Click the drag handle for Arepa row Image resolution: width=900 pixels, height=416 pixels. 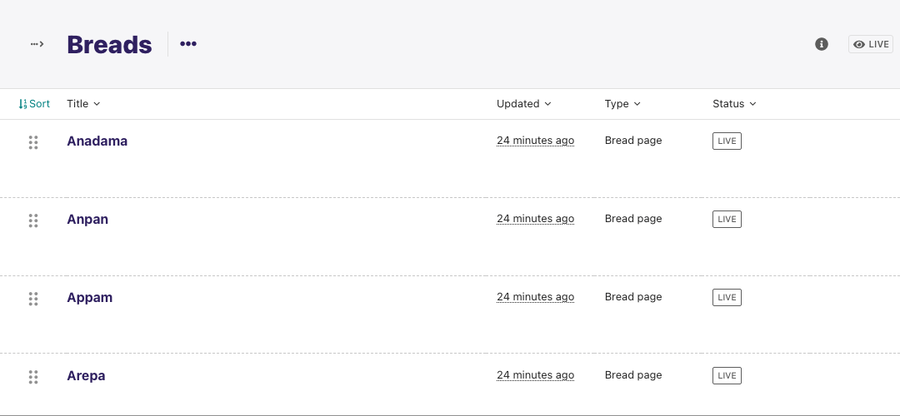tap(33, 377)
